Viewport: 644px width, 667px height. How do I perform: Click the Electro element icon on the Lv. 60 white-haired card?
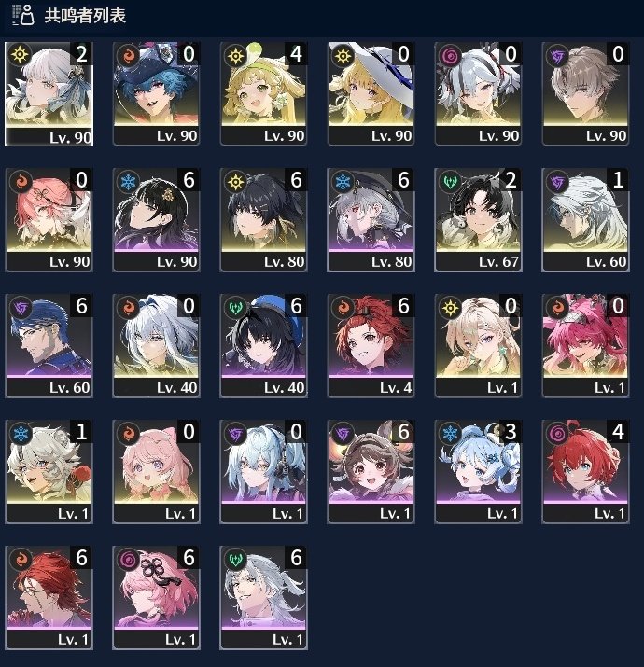557,182
